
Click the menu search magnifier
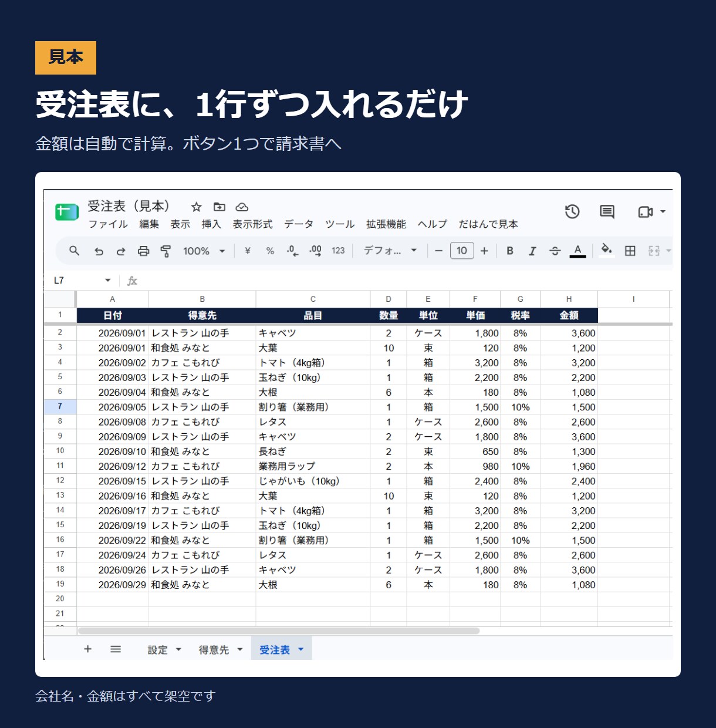pyautogui.click(x=74, y=251)
